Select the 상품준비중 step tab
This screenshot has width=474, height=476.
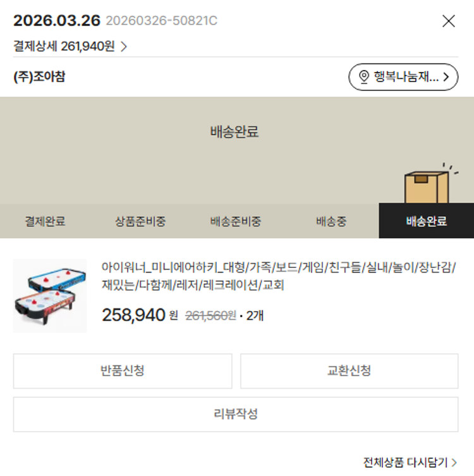click(x=140, y=221)
